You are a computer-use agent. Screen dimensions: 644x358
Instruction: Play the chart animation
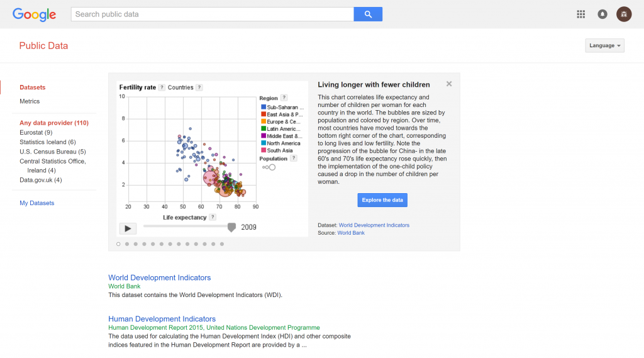pos(128,228)
